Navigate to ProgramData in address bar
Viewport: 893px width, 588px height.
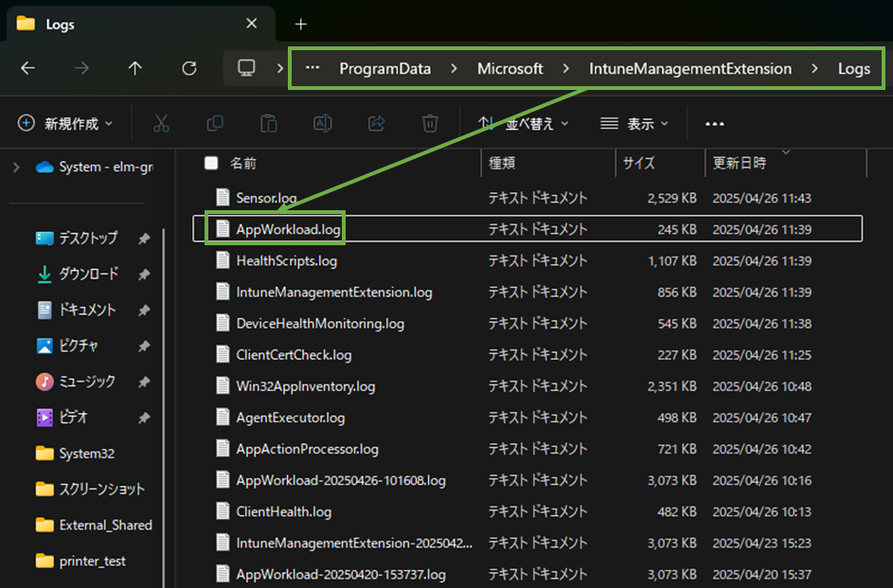tap(385, 68)
